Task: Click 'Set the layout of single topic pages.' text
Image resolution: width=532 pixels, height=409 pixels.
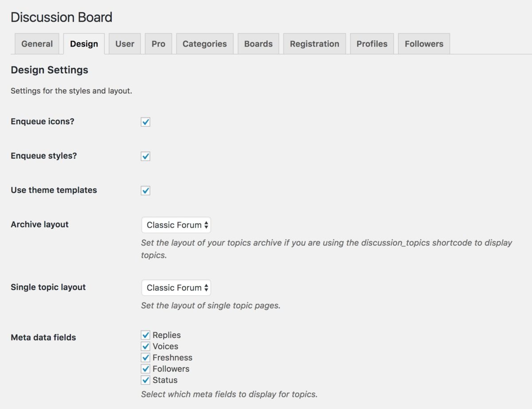Action: click(211, 306)
